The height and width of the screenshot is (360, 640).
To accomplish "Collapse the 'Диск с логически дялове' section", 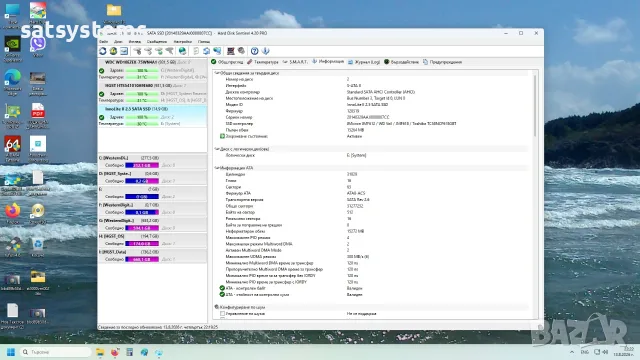I will pyautogui.click(x=217, y=149).
